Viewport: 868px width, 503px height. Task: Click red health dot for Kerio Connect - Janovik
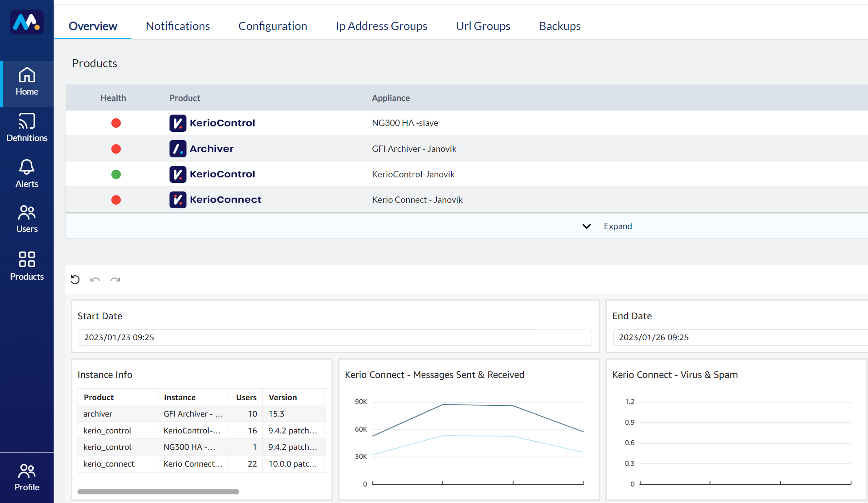[x=116, y=200]
